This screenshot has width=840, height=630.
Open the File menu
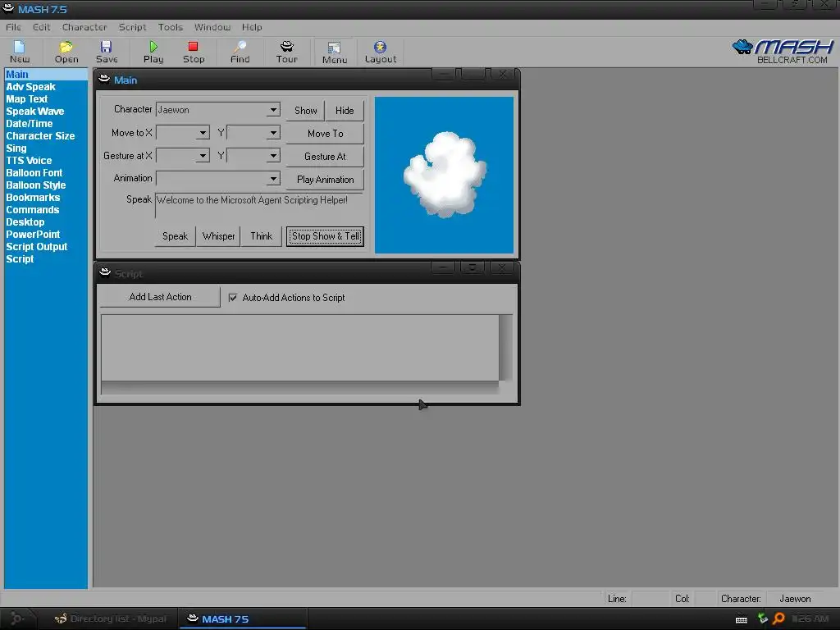13,27
